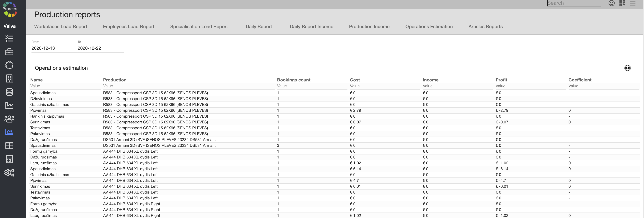Click the smiley face icon
The height and width of the screenshot is (218, 644).
click(x=611, y=3)
